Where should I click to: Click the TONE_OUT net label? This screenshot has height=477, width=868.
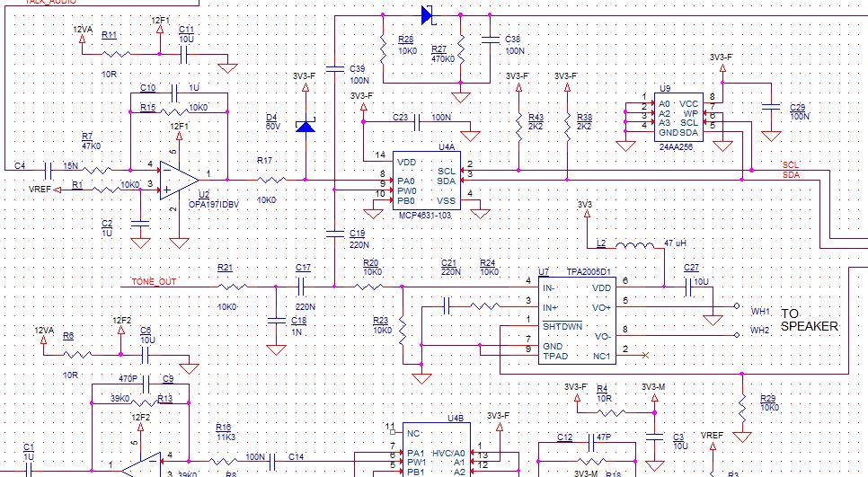click(x=154, y=282)
